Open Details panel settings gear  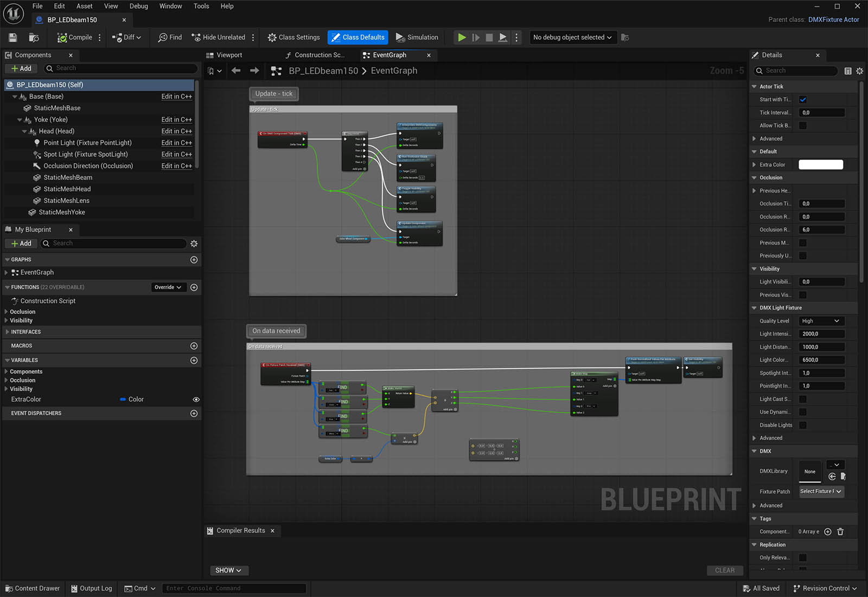tap(859, 71)
